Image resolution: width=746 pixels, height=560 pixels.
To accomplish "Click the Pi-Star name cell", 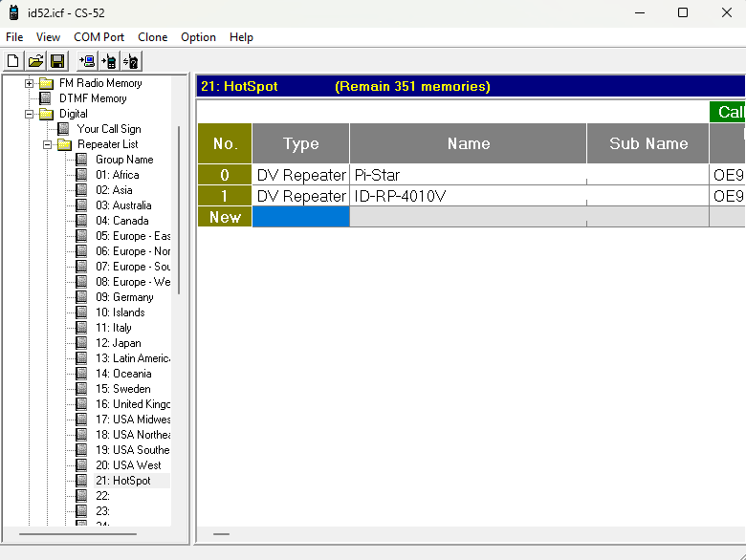I will (x=468, y=175).
